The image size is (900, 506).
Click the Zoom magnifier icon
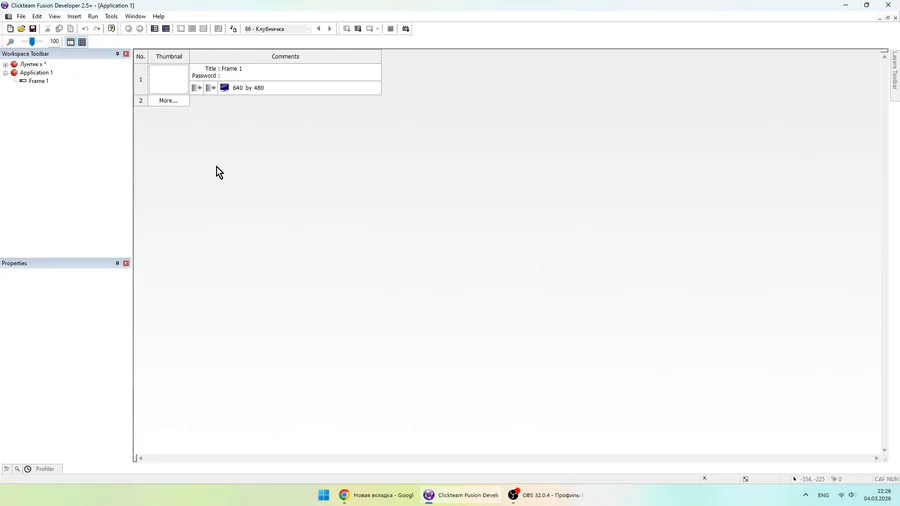[x=10, y=42]
